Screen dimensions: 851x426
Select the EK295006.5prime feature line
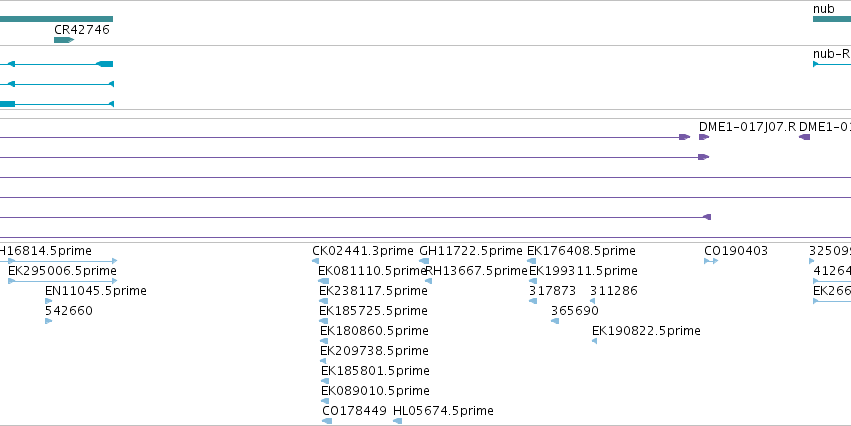click(62, 281)
